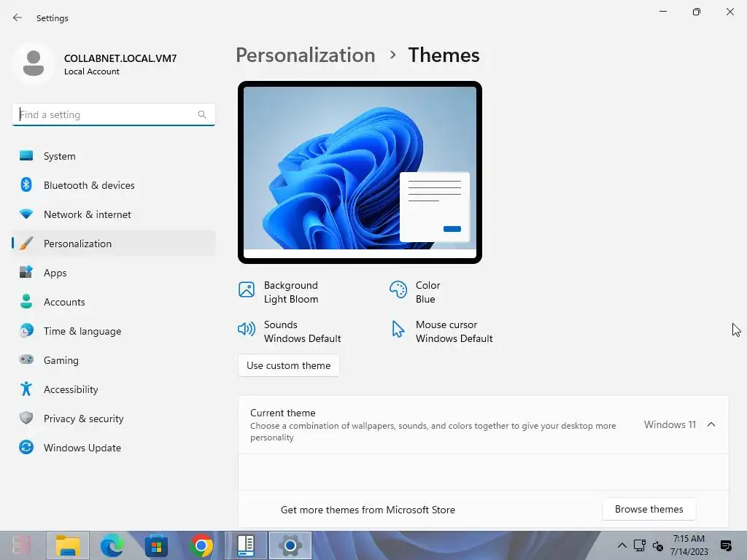Click the Sounds speaker icon

247,329
